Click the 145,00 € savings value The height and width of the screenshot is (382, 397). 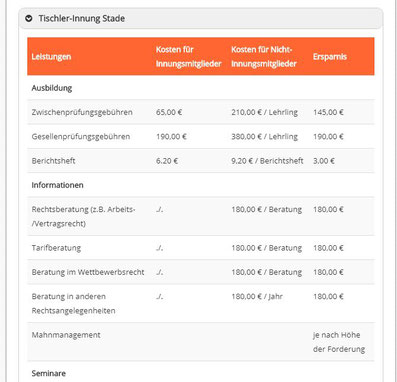pos(328,112)
